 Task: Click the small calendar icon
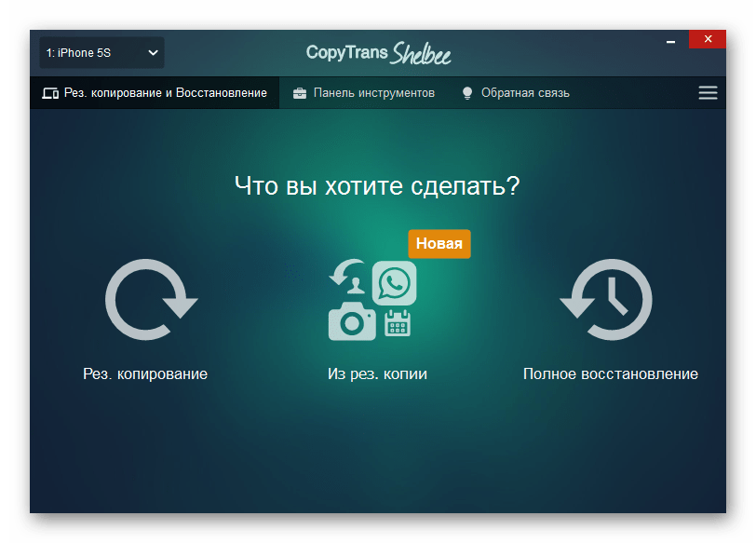(x=398, y=323)
